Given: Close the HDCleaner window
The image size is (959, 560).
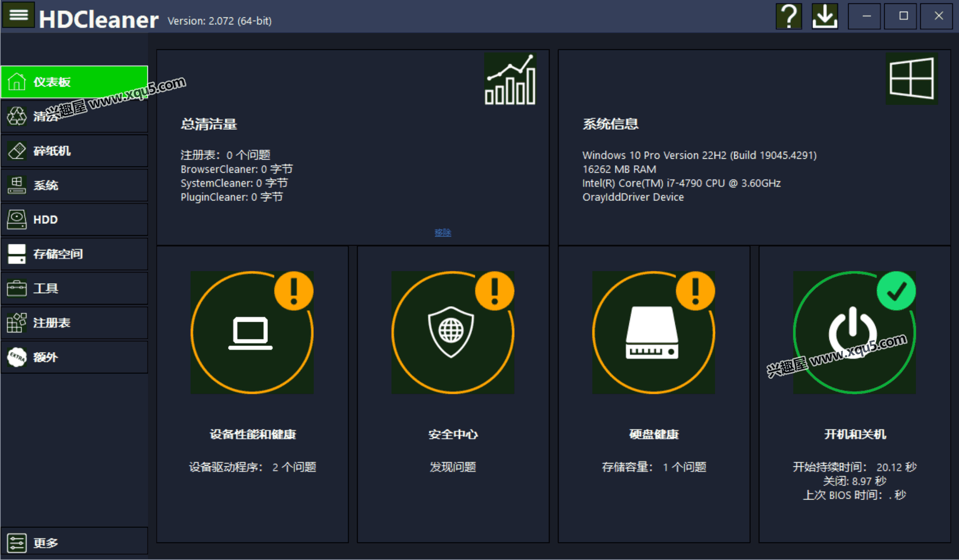Looking at the screenshot, I should (x=937, y=16).
